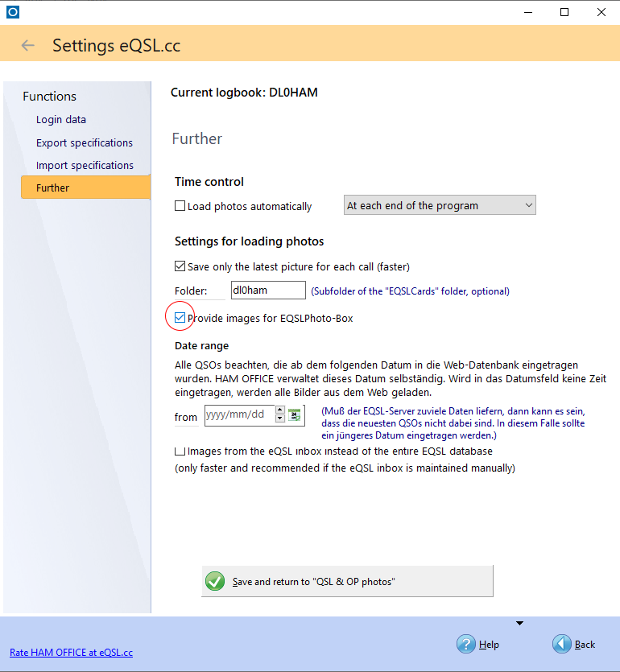This screenshot has height=672, width=620.
Task: Close the settings window
Action: click(x=601, y=12)
